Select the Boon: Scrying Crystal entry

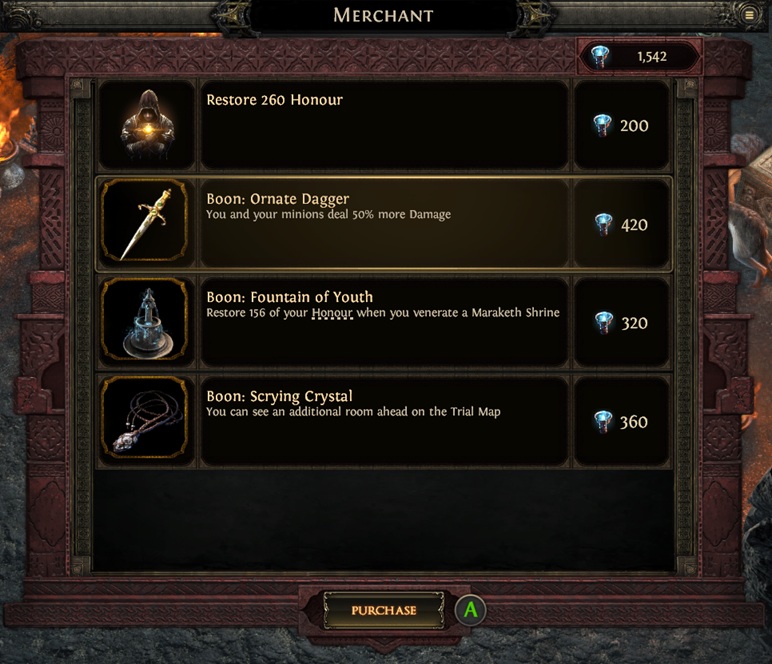point(384,420)
